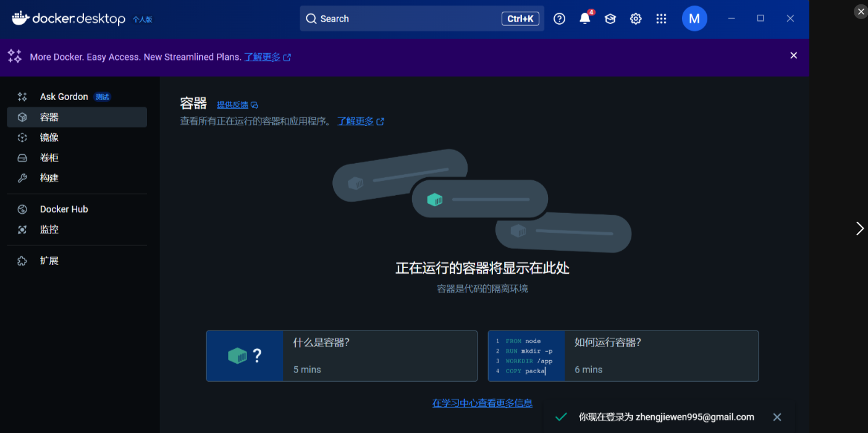Screen dimensions: 868x433
Task: Open the 提供反馈 feedback link
Action: click(x=237, y=105)
